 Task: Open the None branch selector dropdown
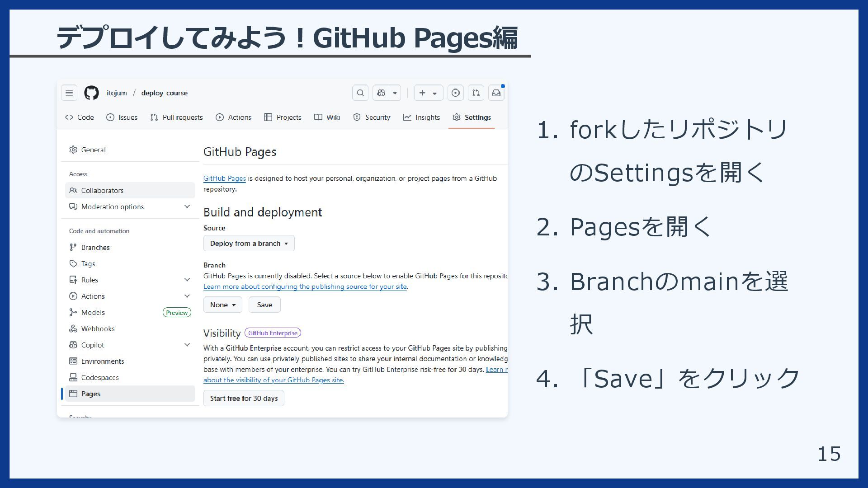[223, 305]
